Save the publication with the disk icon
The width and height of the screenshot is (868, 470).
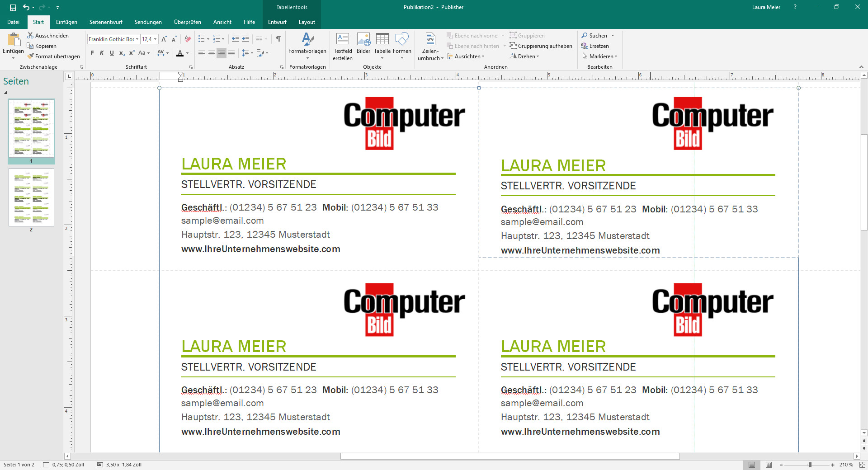coord(13,7)
